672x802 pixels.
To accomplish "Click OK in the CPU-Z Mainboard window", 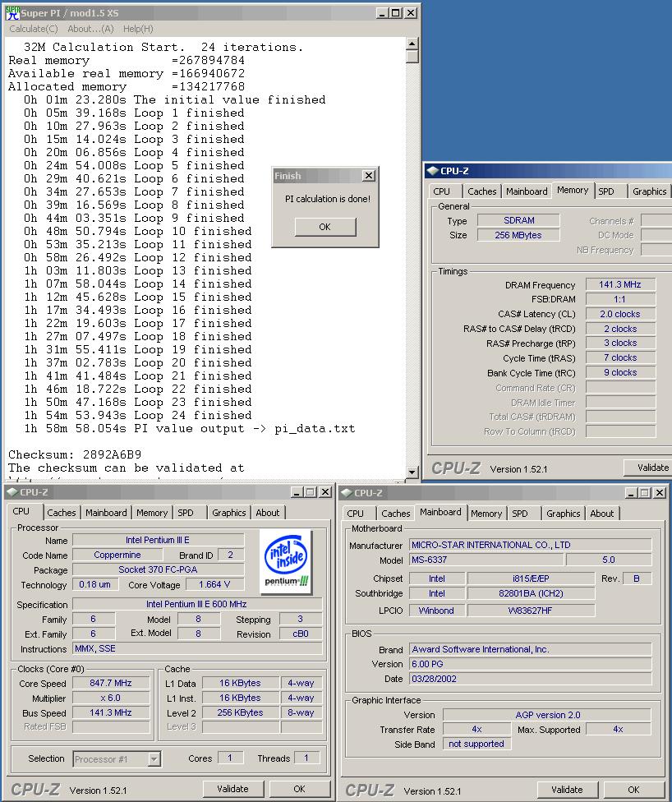I will coord(633,790).
